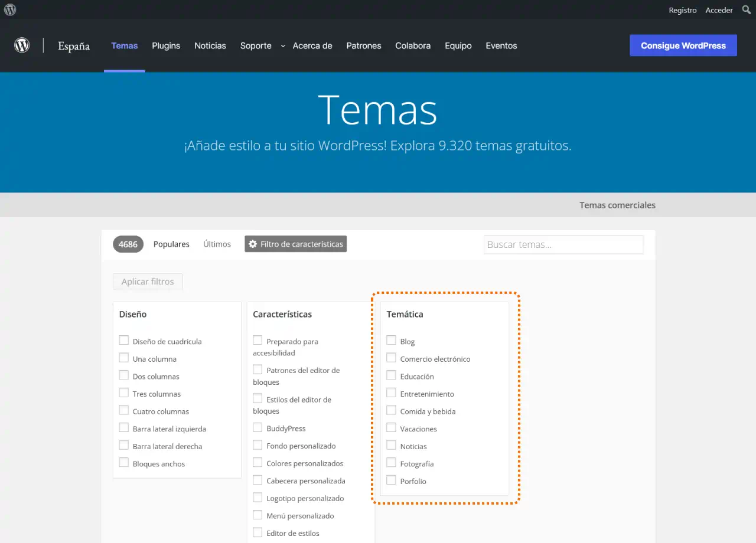
Task: Check the Vacaciones checkbox
Action: point(391,427)
